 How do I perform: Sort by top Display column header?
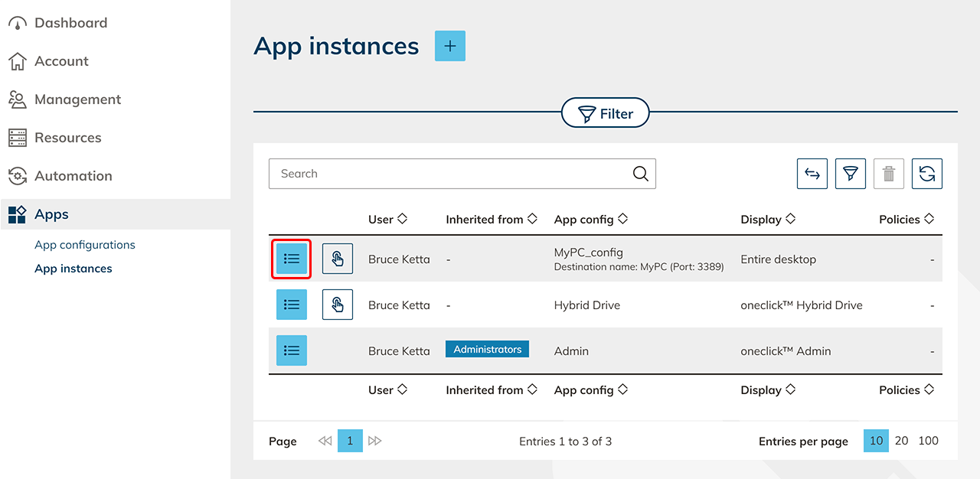pos(768,220)
